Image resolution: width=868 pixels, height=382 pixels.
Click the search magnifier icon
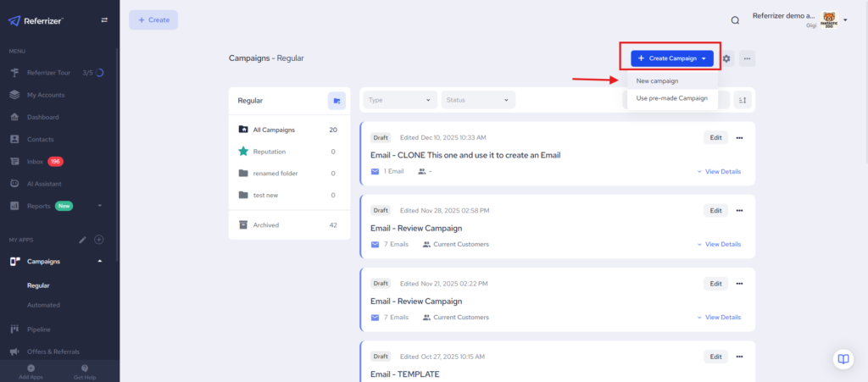click(735, 19)
